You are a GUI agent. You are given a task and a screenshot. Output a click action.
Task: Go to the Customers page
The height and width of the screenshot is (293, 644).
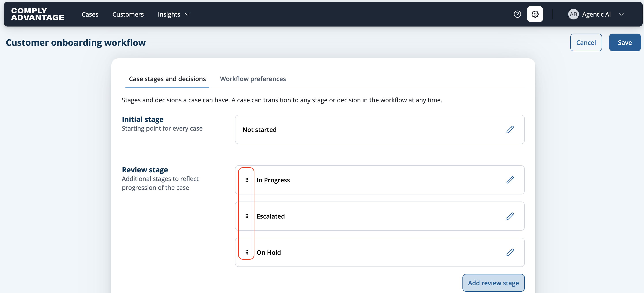coord(128,14)
